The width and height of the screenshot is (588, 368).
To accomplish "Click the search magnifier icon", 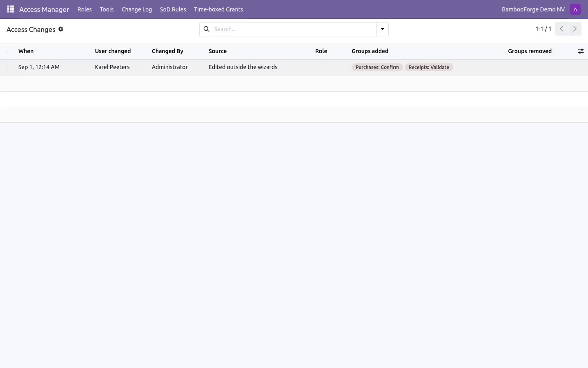I will [207, 29].
